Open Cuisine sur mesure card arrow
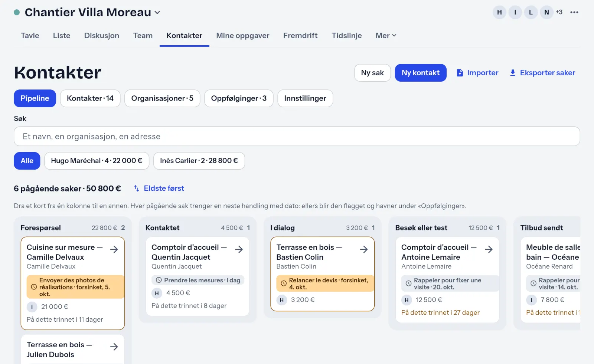Screen dimensions: 594x364 coord(114,249)
